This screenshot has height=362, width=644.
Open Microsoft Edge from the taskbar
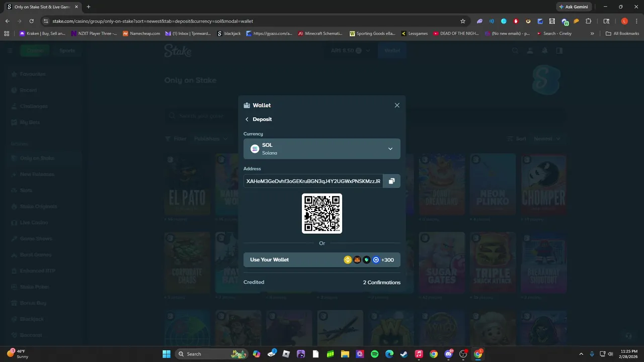(389, 354)
